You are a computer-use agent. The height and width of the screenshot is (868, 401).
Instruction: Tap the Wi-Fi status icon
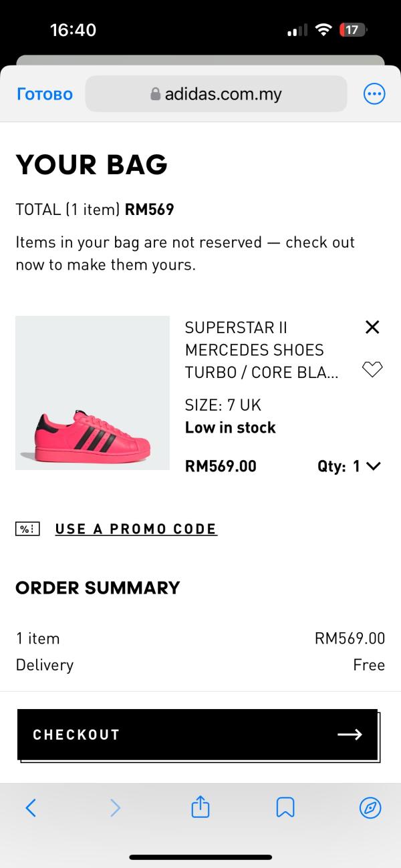point(324,30)
